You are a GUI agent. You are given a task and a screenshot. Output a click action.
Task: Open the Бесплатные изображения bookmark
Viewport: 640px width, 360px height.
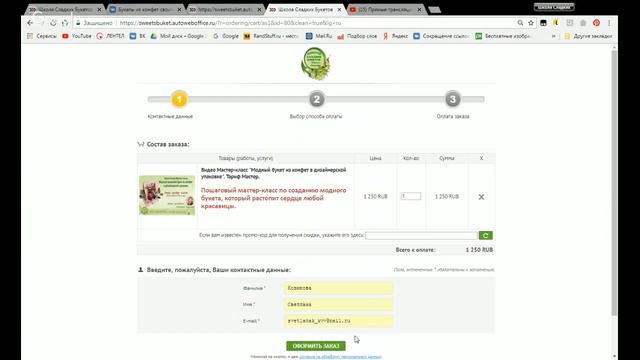[503, 36]
